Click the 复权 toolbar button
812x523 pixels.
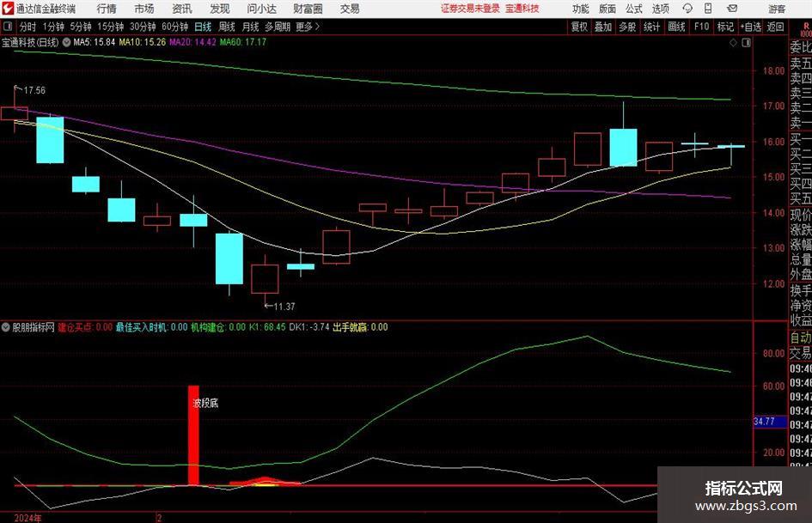coord(579,27)
